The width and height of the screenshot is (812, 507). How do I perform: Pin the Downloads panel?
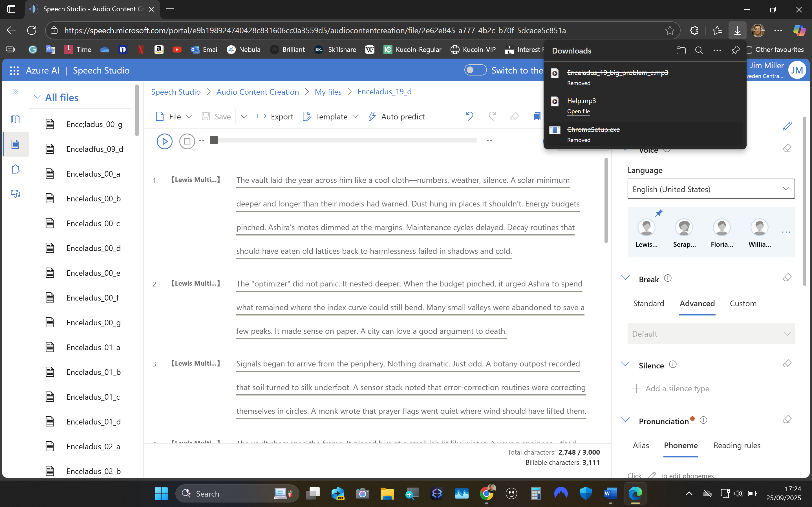735,50
